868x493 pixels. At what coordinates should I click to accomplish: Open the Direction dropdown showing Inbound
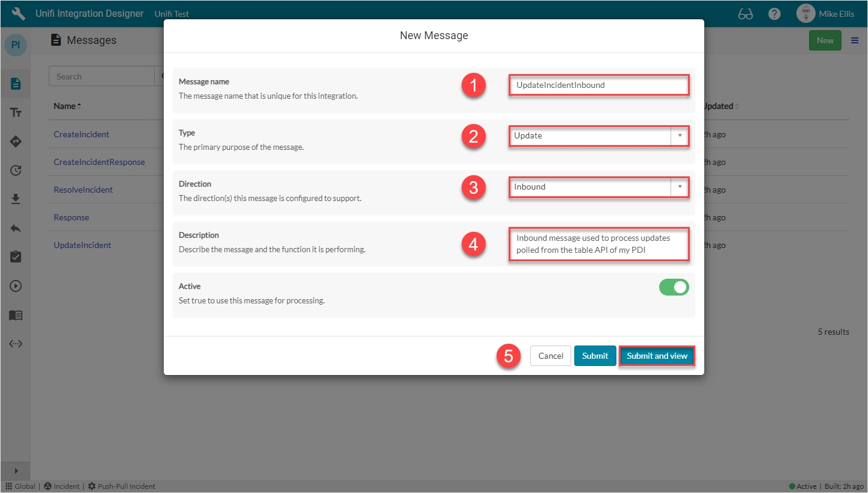pos(598,187)
